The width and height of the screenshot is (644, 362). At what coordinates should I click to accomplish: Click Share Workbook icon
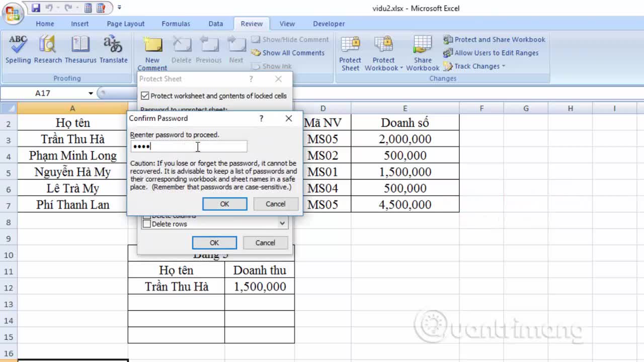(423, 53)
